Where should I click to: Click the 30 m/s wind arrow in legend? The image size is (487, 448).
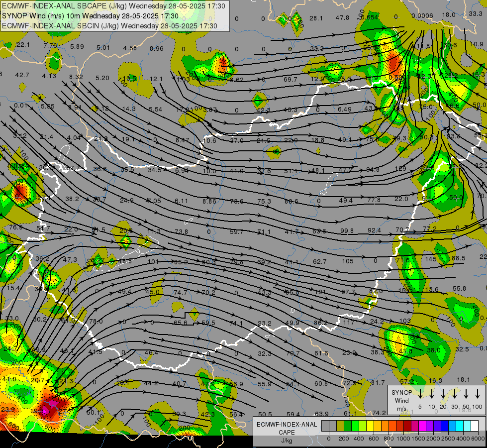pyautogui.click(x=454, y=394)
